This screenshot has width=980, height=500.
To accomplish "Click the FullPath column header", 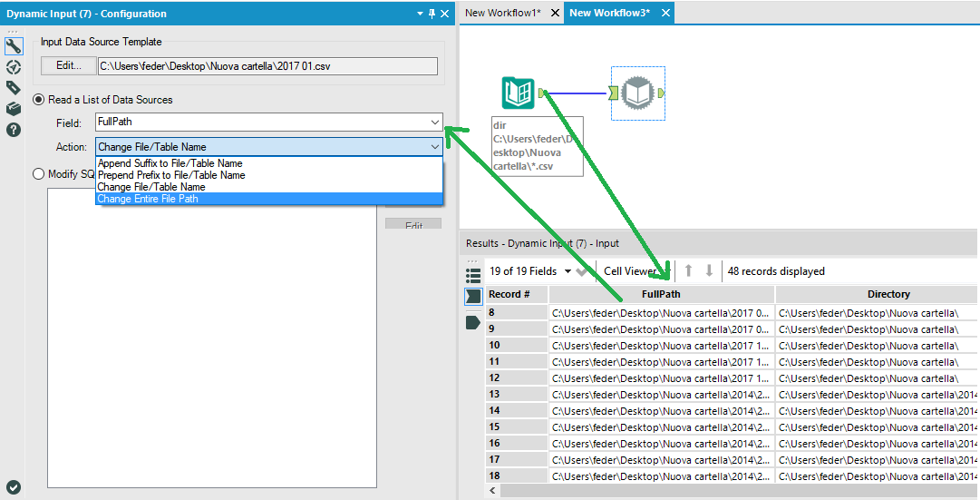I will point(661,294).
